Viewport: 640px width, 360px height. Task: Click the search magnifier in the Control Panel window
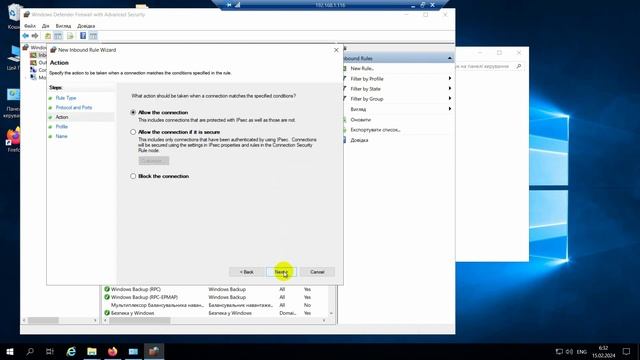pos(519,66)
